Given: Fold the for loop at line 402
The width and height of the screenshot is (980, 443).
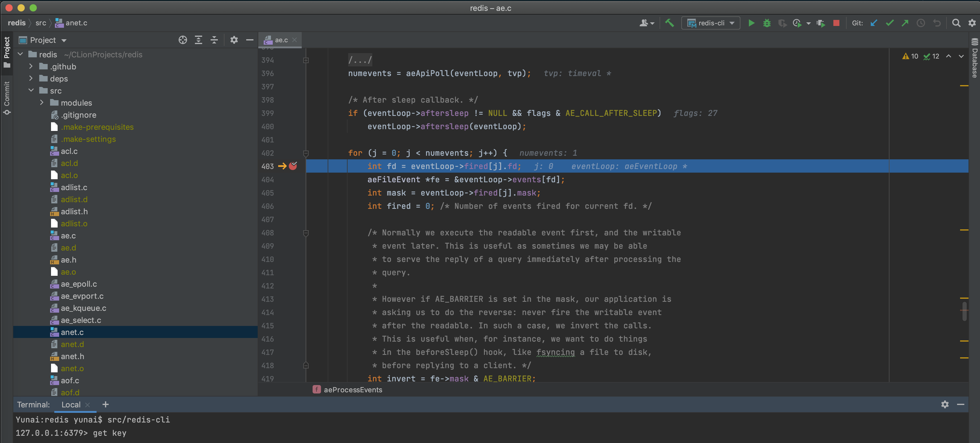Looking at the screenshot, I should click(306, 153).
